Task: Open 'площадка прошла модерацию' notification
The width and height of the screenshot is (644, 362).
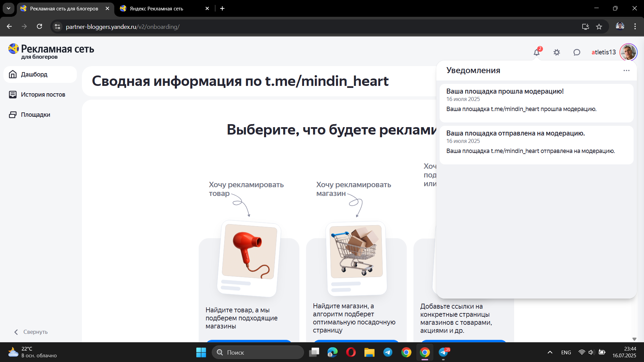Action: click(x=536, y=103)
